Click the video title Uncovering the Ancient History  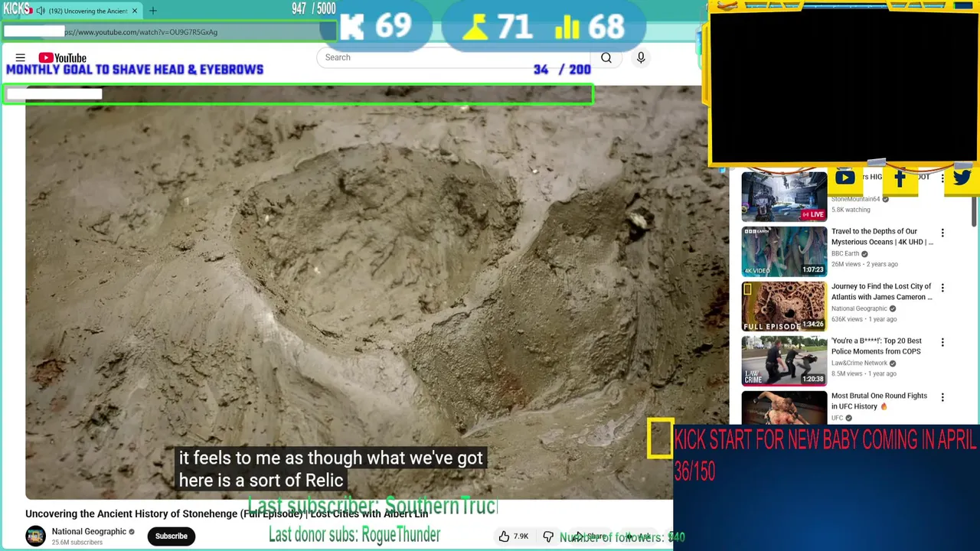pyautogui.click(x=227, y=514)
